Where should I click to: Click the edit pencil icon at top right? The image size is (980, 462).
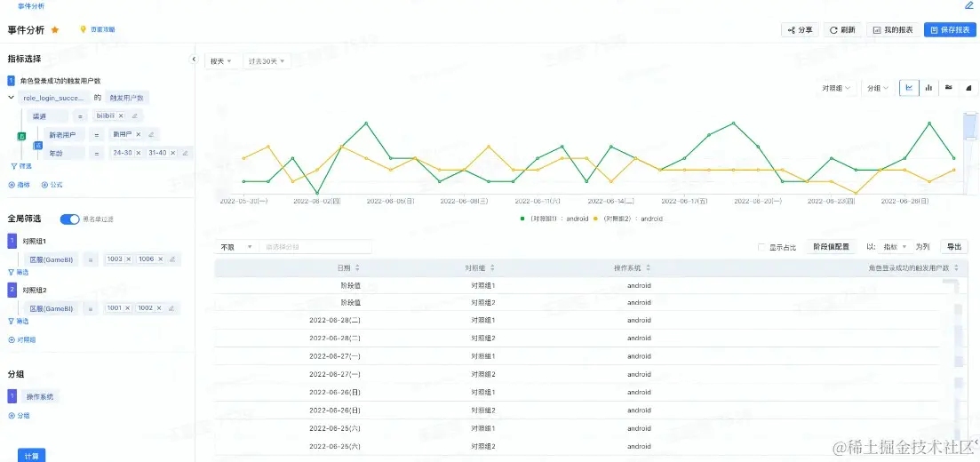[x=968, y=5]
